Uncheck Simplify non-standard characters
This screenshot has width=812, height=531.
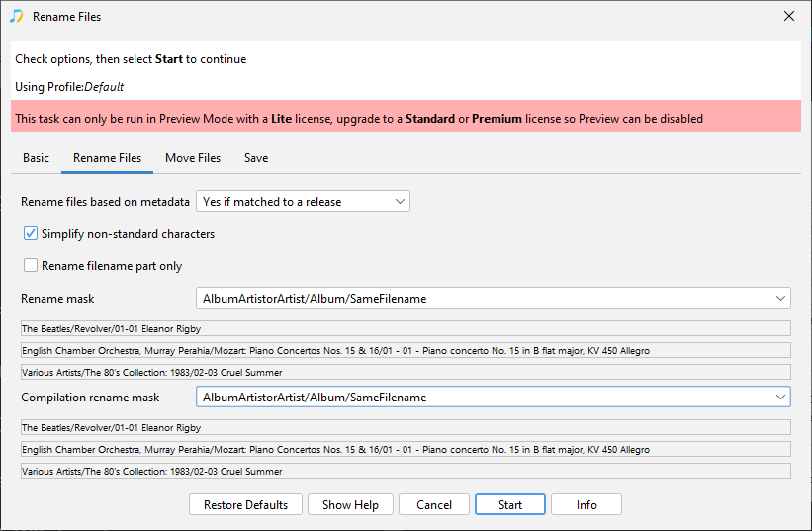point(31,234)
